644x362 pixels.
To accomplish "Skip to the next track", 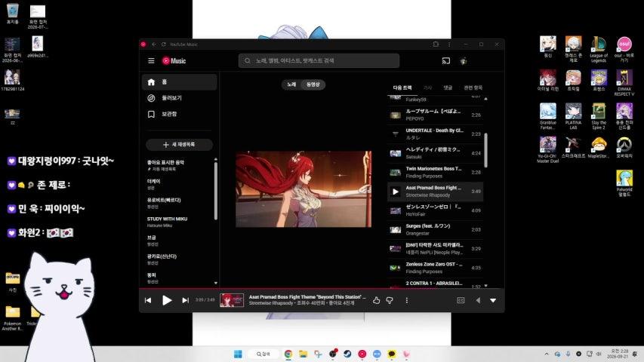I will 185,300.
